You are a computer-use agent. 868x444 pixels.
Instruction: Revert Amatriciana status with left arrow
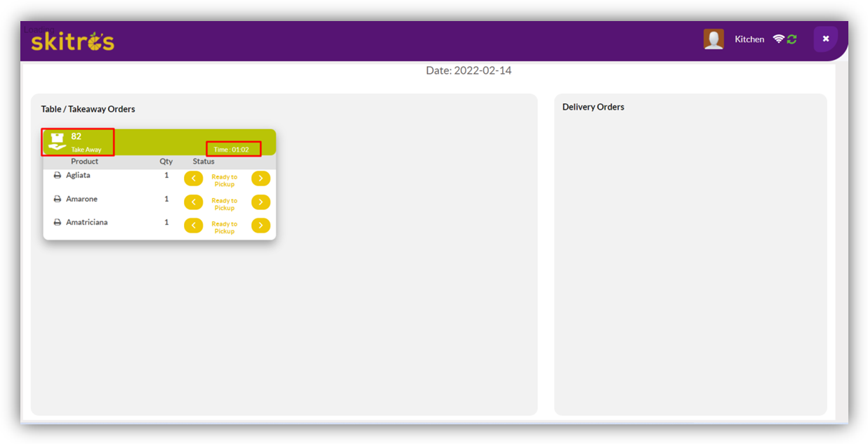coord(193,226)
